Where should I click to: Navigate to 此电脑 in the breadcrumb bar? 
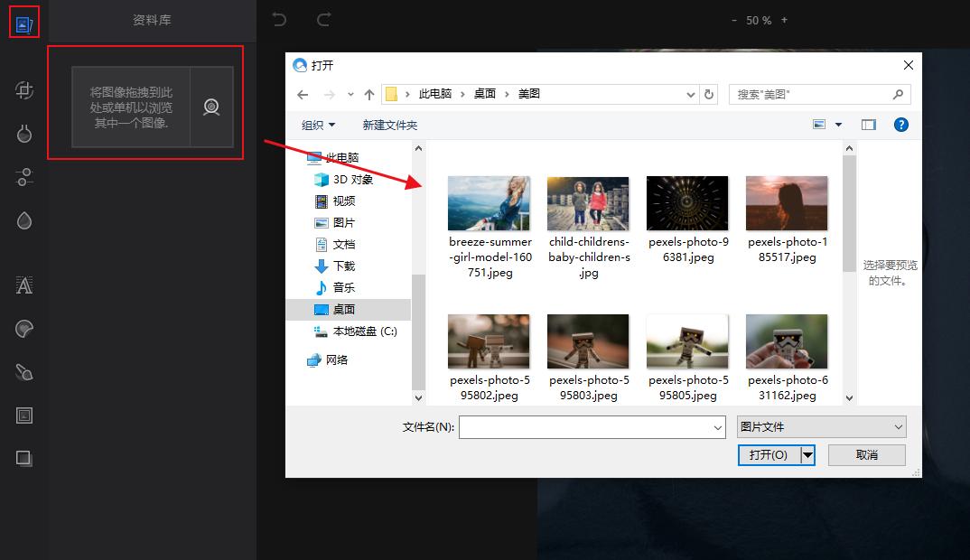pyautogui.click(x=434, y=93)
